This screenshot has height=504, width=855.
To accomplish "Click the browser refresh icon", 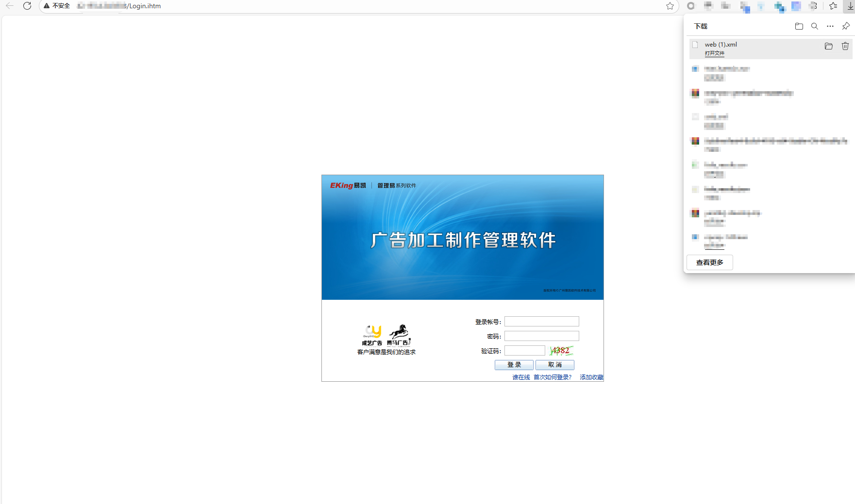I will [27, 6].
